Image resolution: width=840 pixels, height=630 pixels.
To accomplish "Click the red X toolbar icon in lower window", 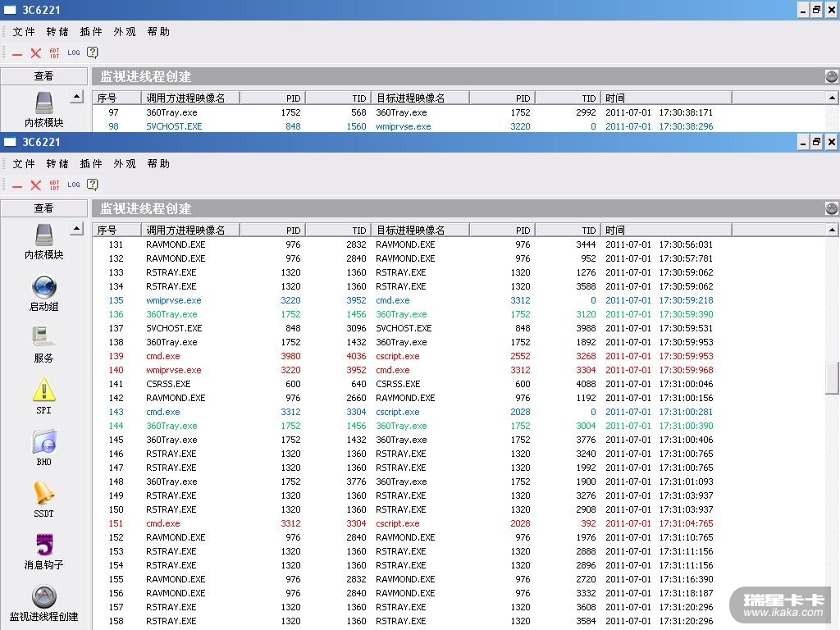I will pyautogui.click(x=35, y=185).
